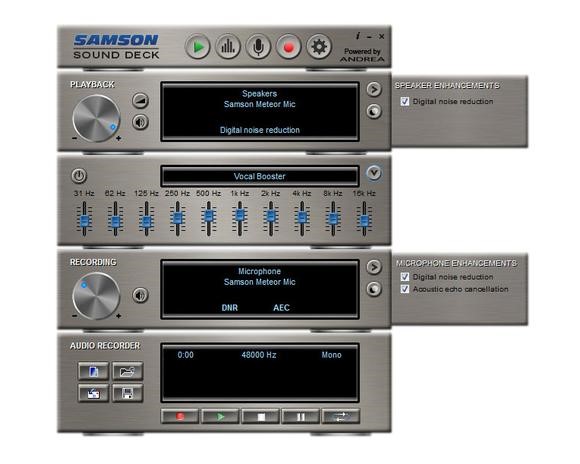
Task: Minimize the Sound Deck window
Action: (x=369, y=37)
